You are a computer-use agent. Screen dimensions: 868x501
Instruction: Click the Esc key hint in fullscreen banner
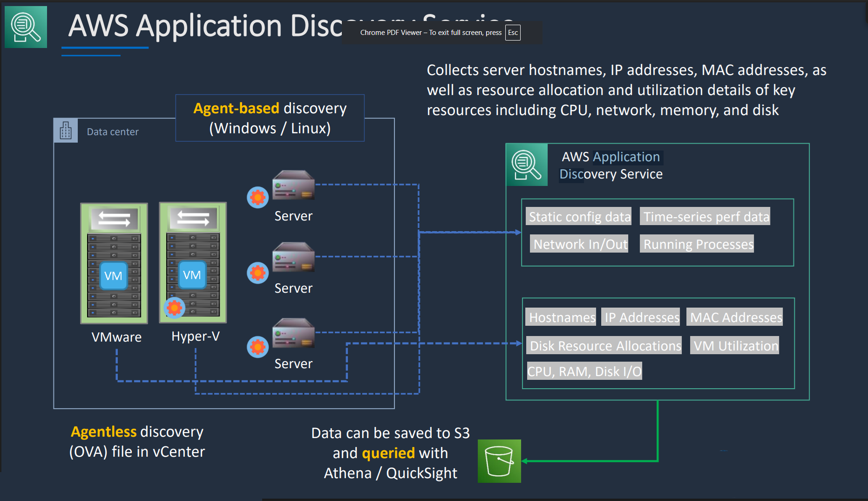pyautogui.click(x=513, y=33)
